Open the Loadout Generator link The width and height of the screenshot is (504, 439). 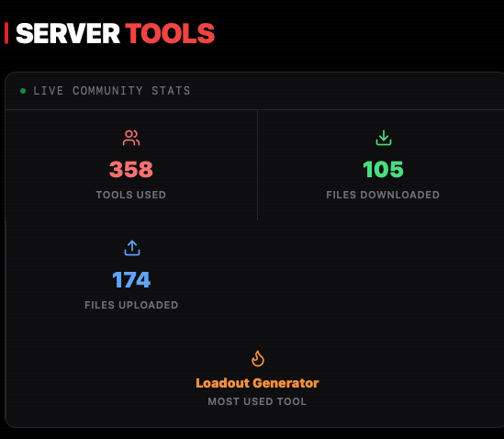click(257, 383)
